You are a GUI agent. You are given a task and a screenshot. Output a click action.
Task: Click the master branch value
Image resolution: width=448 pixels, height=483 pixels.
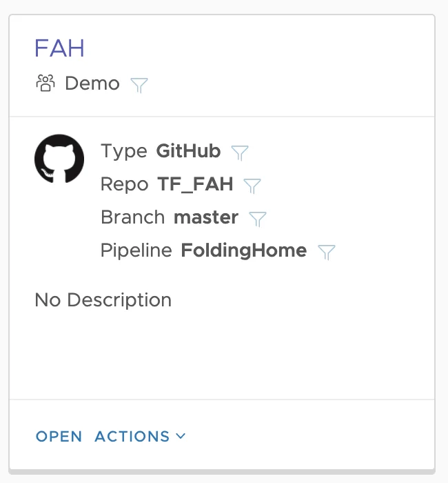click(206, 217)
